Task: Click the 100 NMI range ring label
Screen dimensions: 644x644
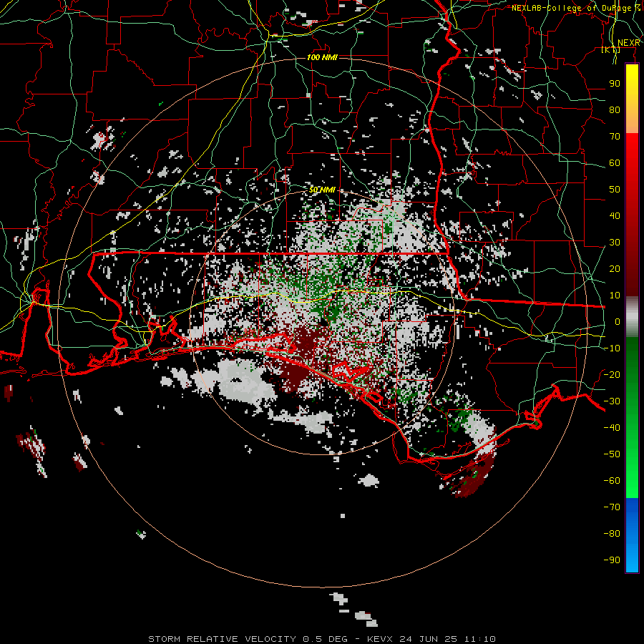Action: pos(322,57)
